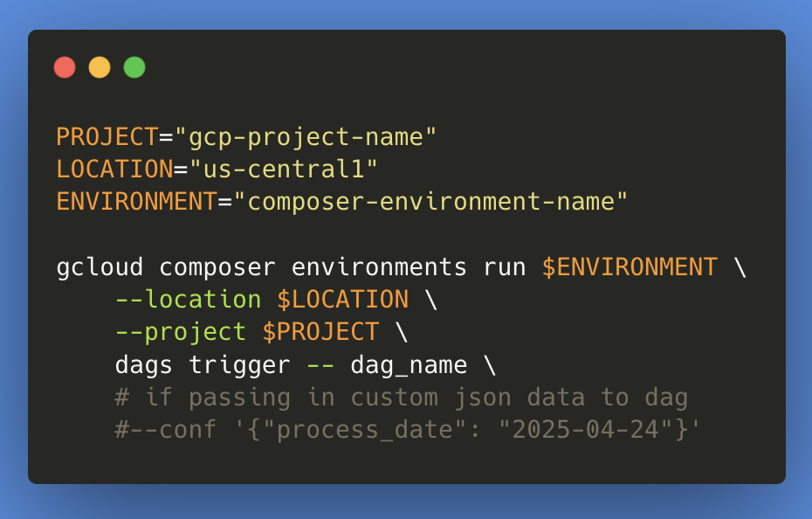Click the --project flag
The image size is (812, 519).
click(181, 333)
